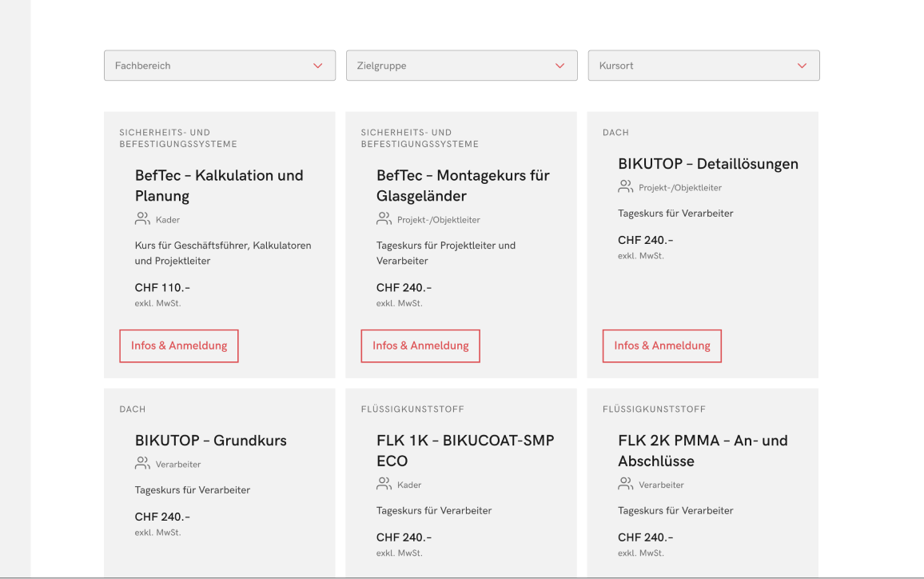This screenshot has height=579, width=924.
Task: Click Infos & Anmeldung for BIKUTOP Detaillösungen
Action: tap(662, 346)
